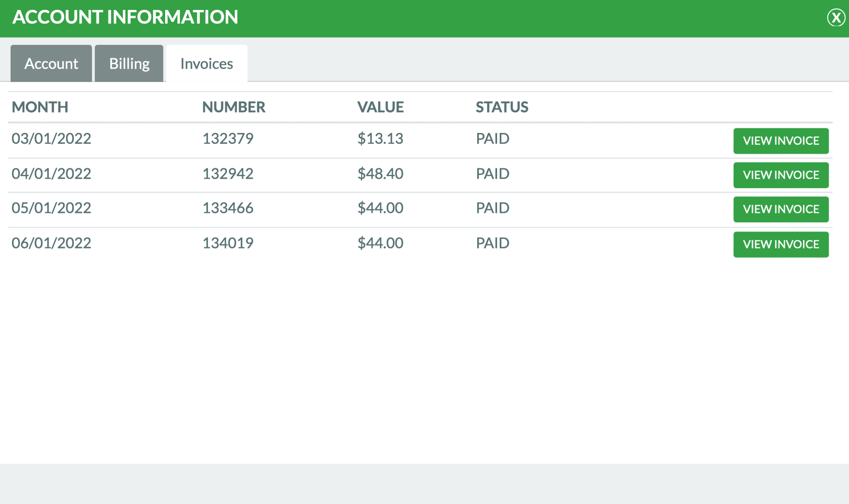Click PAID status for 06/01/2022 row

click(x=493, y=243)
